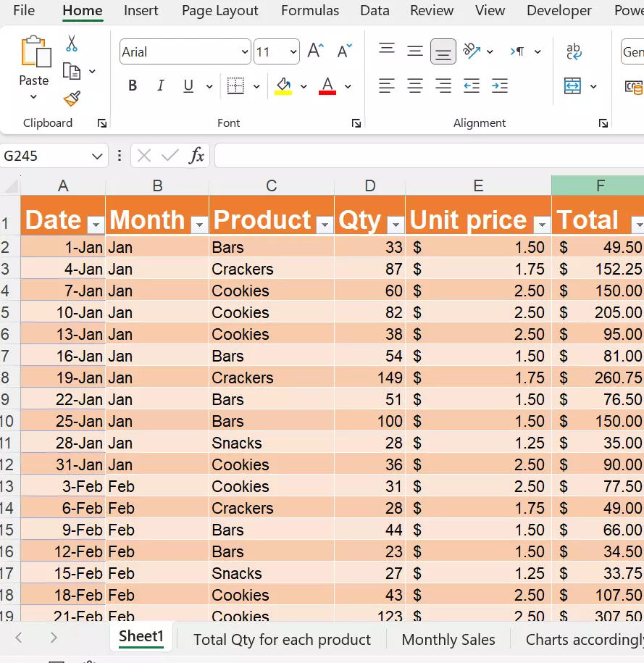
Task: Open the Formulas ribbon tab
Action: pos(310,11)
